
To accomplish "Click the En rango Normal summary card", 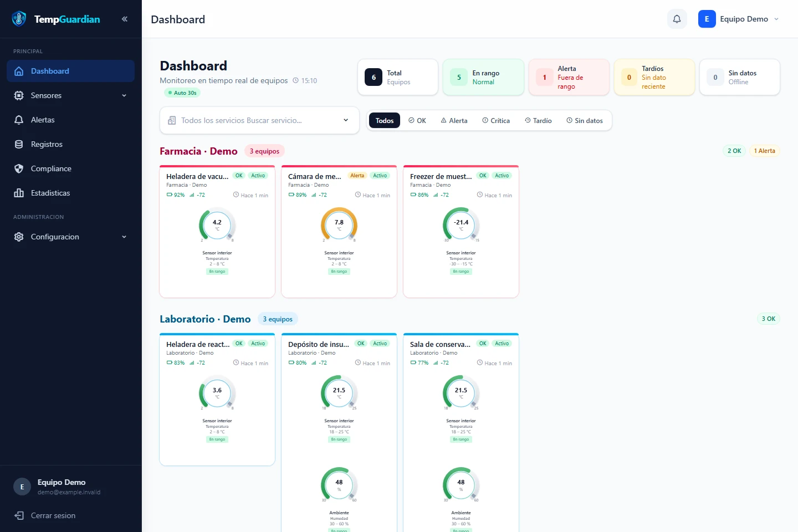I will [x=483, y=78].
